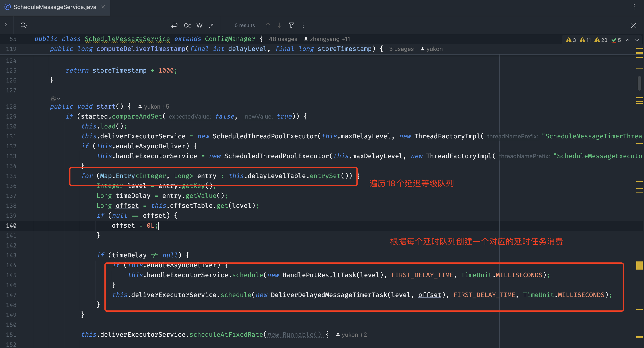
Task: Click line number 140 in gutter
Action: click(11, 226)
